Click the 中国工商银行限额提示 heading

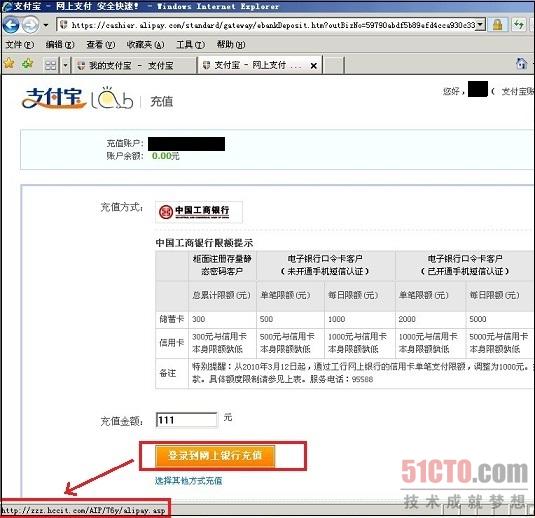[204, 243]
